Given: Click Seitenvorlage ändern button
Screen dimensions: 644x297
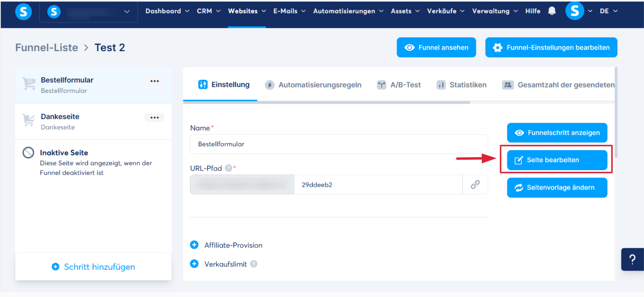Looking at the screenshot, I should tap(557, 188).
